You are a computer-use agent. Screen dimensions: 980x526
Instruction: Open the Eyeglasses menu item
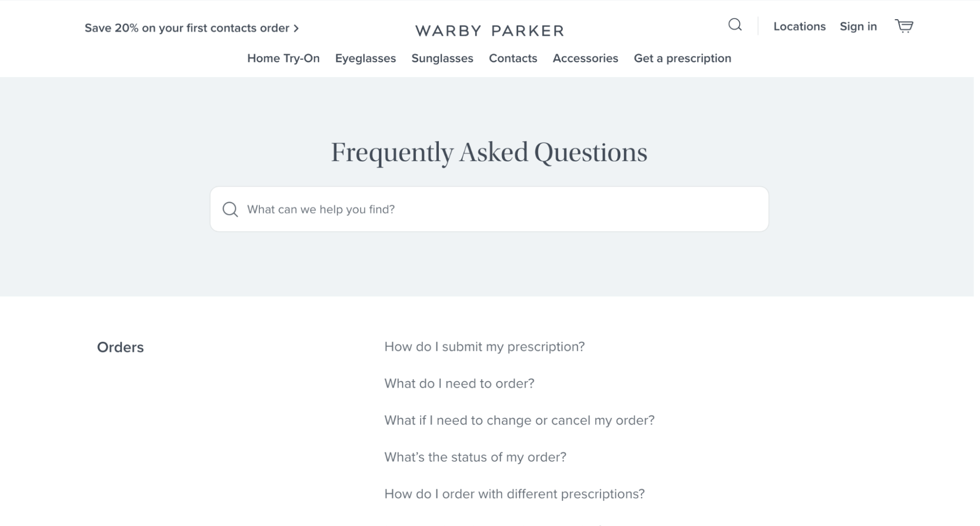point(365,58)
